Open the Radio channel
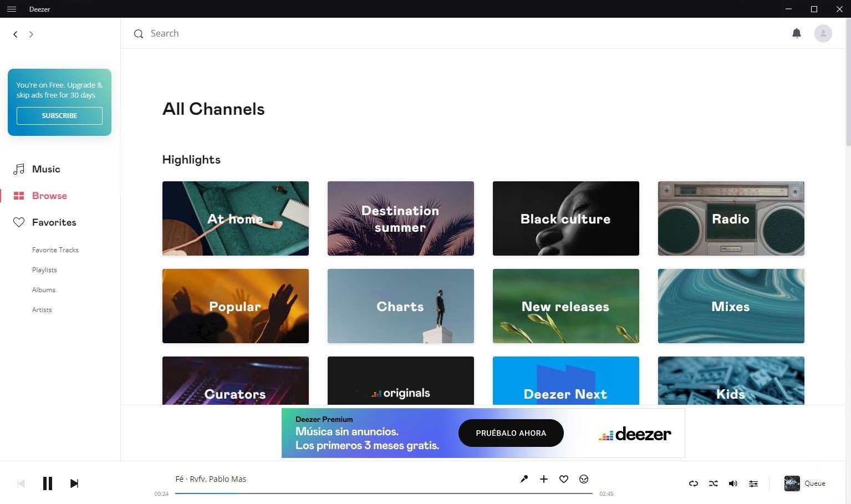 coord(731,218)
